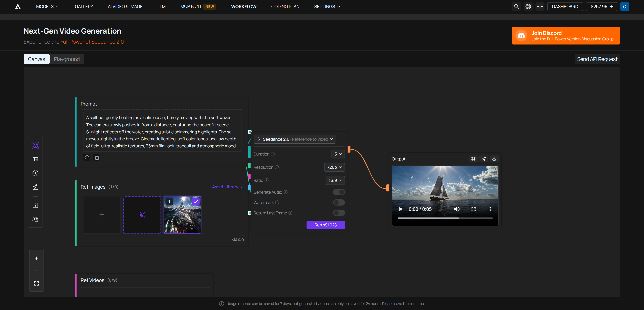Play the output video

coord(401,209)
